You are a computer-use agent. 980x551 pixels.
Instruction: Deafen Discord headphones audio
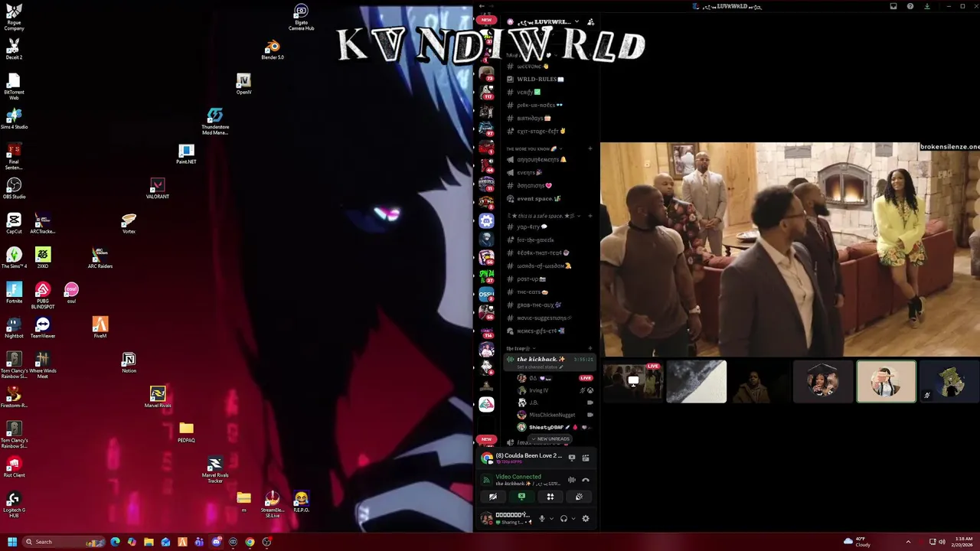coord(563,519)
